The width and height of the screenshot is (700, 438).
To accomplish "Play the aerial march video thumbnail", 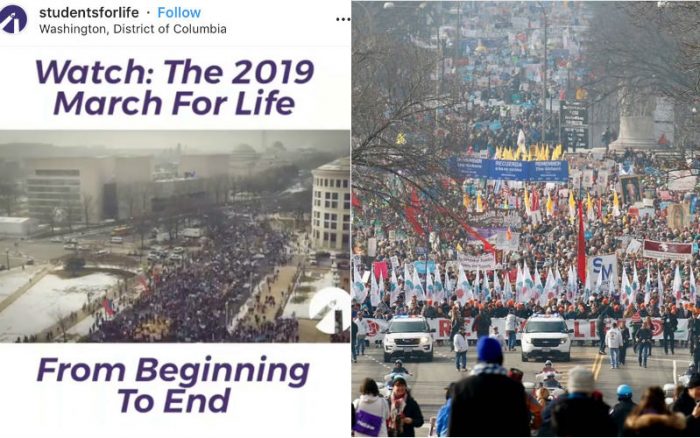I will tap(175, 236).
